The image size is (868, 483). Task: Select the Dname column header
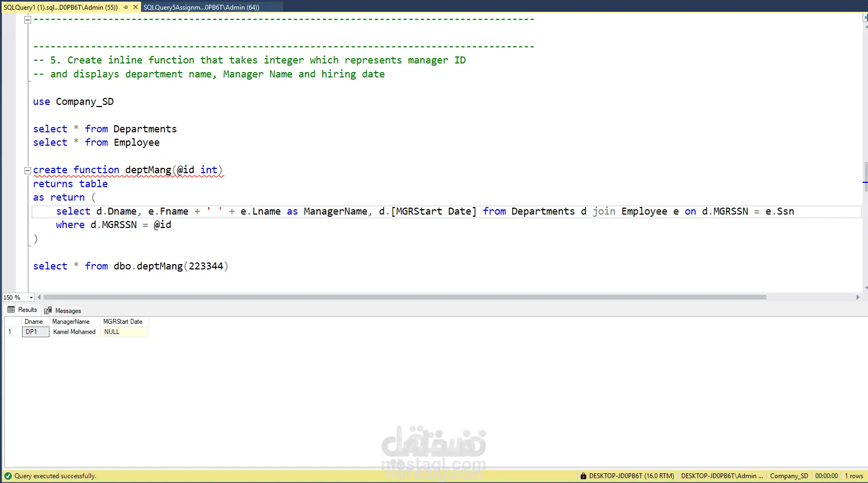coord(36,322)
